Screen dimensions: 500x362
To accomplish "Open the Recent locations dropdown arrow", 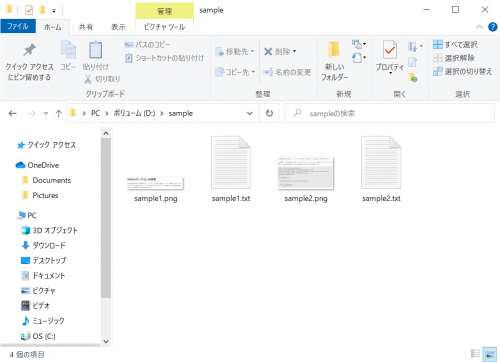I will click(46, 114).
